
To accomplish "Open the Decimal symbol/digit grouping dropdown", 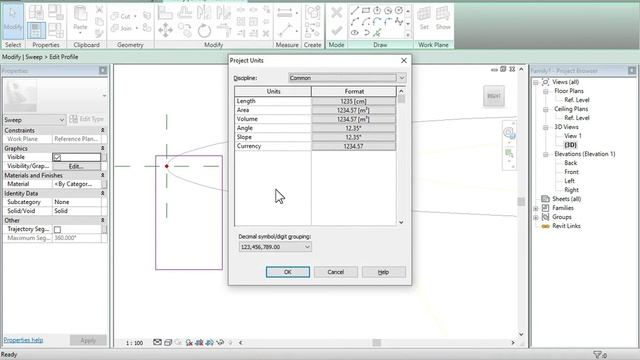I will (275, 247).
